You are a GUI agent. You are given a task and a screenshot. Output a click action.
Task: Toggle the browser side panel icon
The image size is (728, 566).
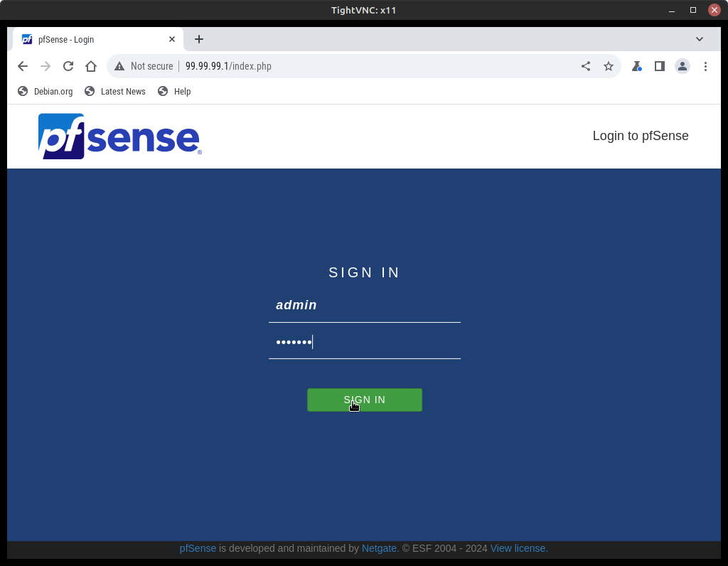659,66
